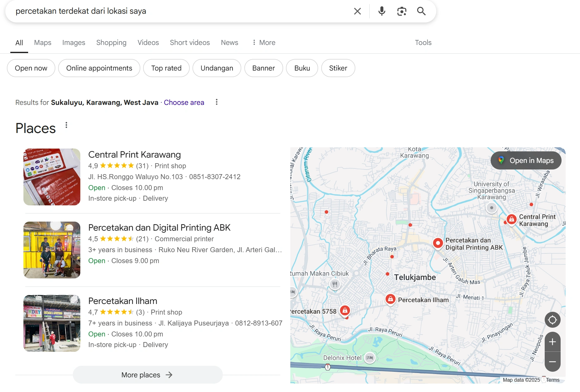Screen dimensions: 580x392
Task: Center map on my location
Action: coord(552,320)
